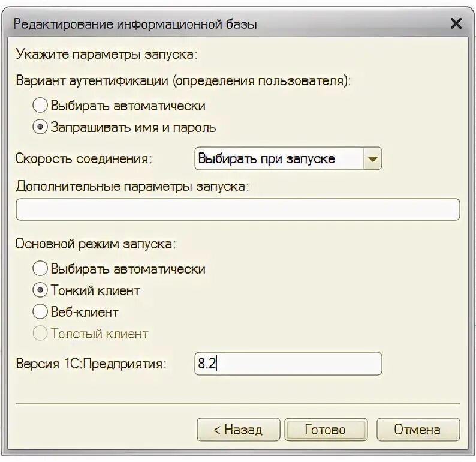Viewport: 476px width, 462px height.
Task: Click the Выбирать при запуске combo box text
Action: click(x=266, y=158)
